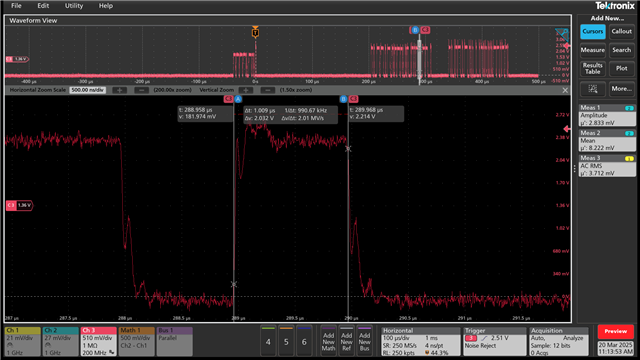
Task: Toggle the Ch 1 channel badge
Action: tap(22, 341)
